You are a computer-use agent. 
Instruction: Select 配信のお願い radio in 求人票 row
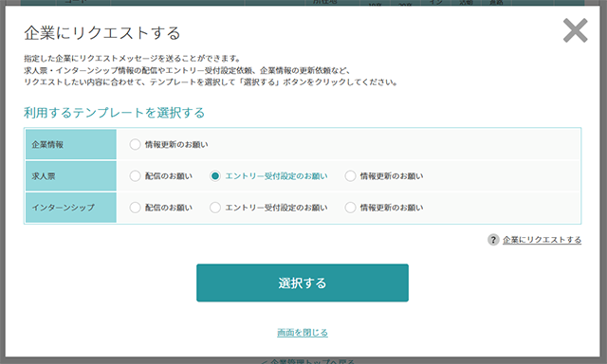coord(135,176)
